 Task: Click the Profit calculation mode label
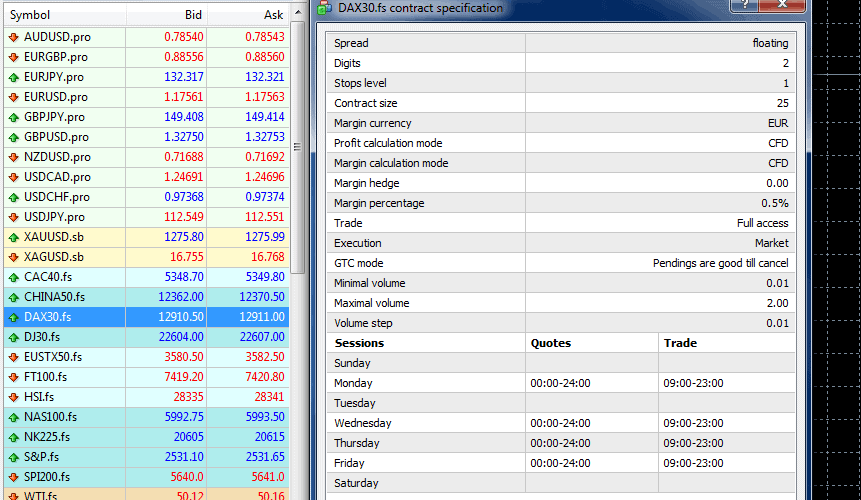[388, 143]
